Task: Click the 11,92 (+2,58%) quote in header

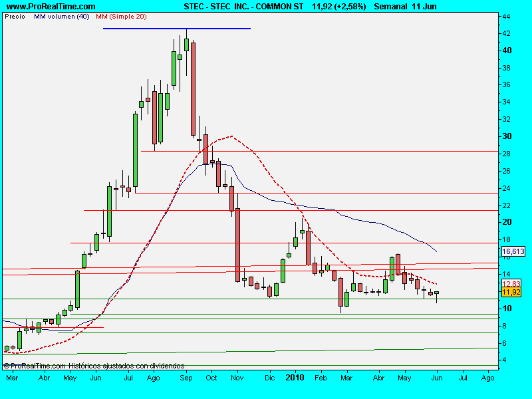Action: click(339, 7)
